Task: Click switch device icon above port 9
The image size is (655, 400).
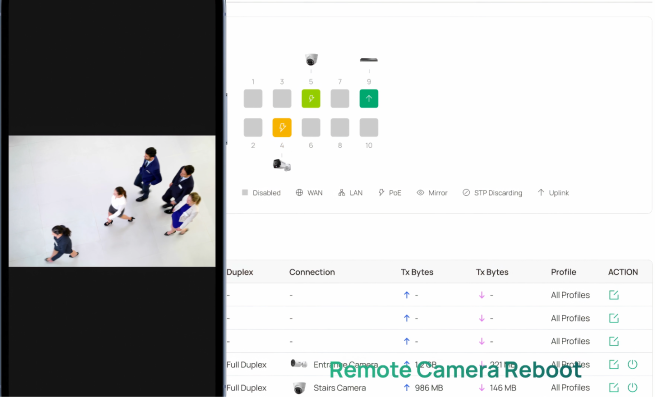Action: click(x=369, y=60)
